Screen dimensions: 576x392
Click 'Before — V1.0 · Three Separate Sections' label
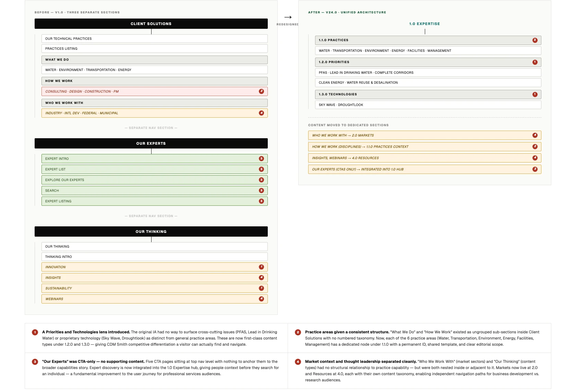[x=77, y=12]
